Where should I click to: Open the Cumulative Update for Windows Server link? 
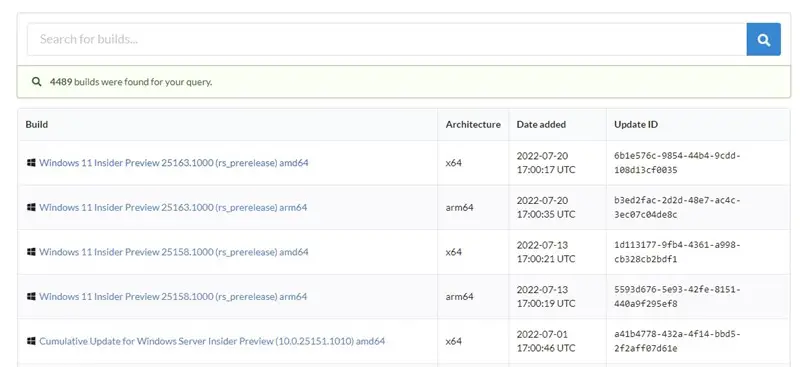coord(212,341)
